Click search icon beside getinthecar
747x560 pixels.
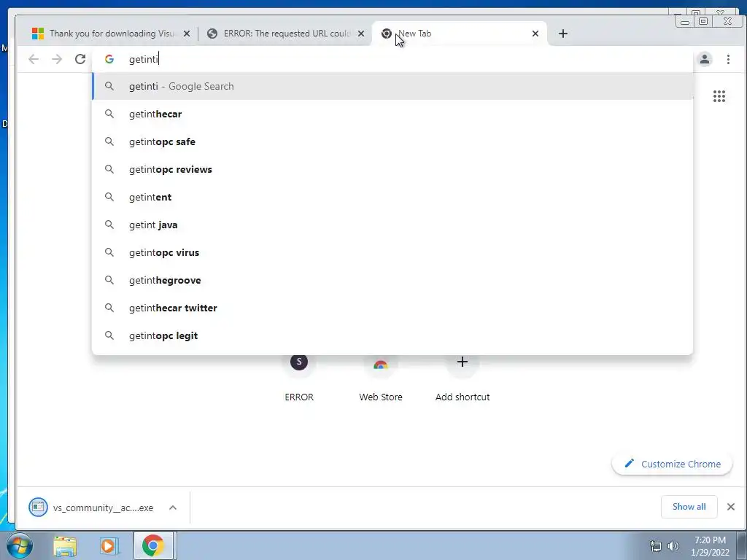(x=109, y=114)
